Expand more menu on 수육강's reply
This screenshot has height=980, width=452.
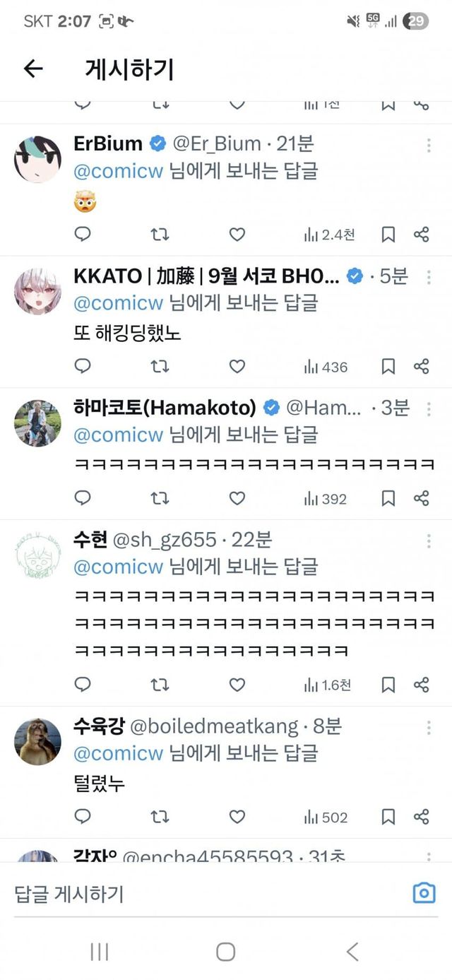point(429,728)
